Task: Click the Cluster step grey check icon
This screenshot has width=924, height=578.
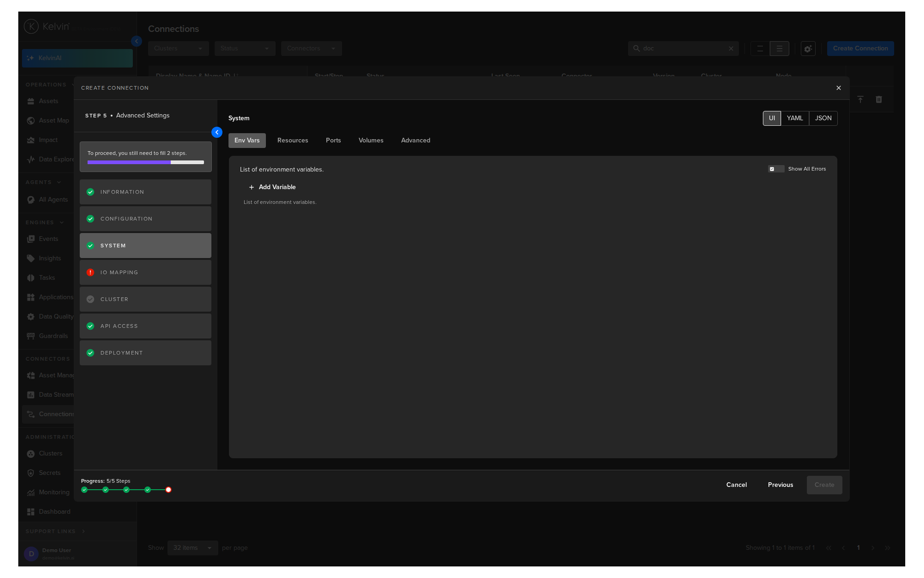Action: tap(90, 299)
